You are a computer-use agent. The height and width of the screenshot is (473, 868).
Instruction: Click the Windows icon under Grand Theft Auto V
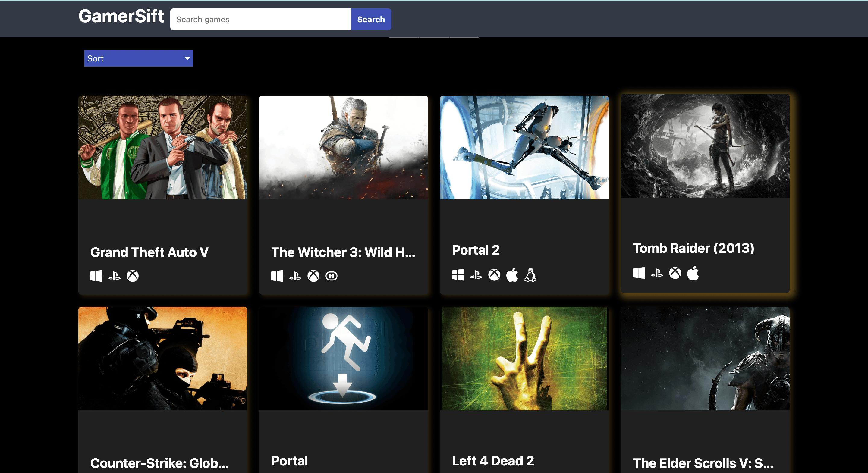point(96,276)
